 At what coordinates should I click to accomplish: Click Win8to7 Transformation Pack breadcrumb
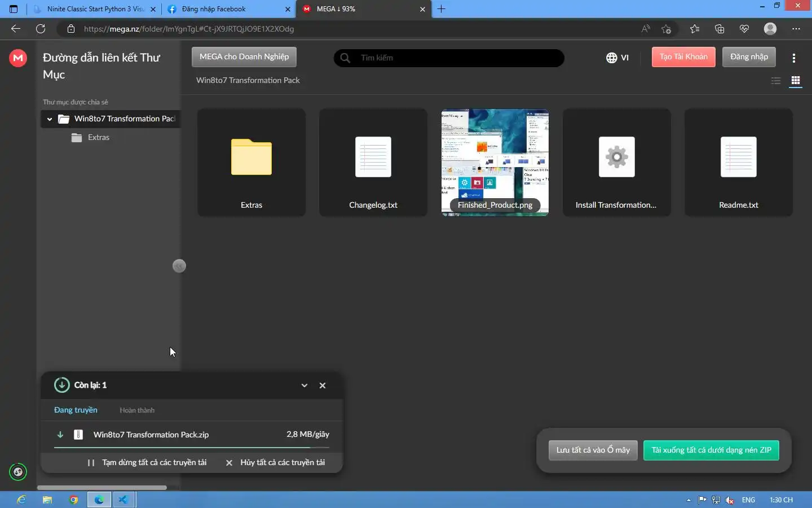(248, 80)
